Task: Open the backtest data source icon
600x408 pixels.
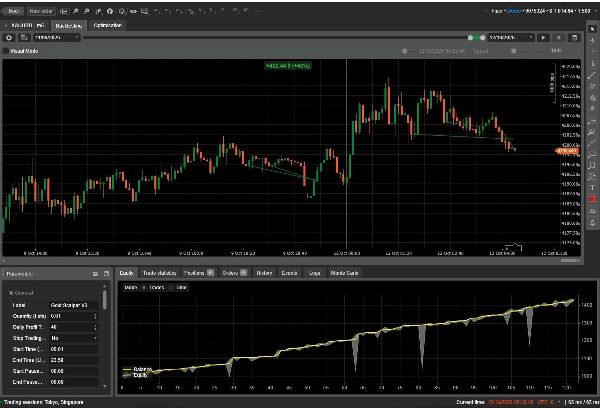Action: pyautogui.click(x=24, y=38)
